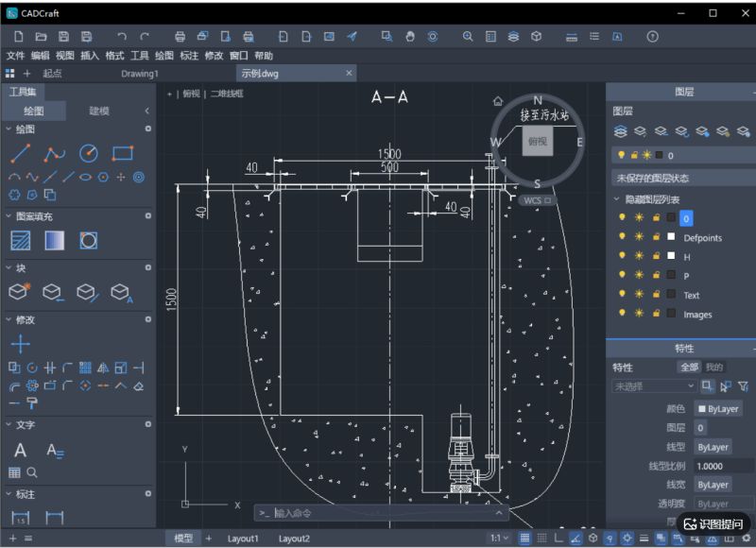
Task: Collapse the 块 section
Action: pos(9,267)
